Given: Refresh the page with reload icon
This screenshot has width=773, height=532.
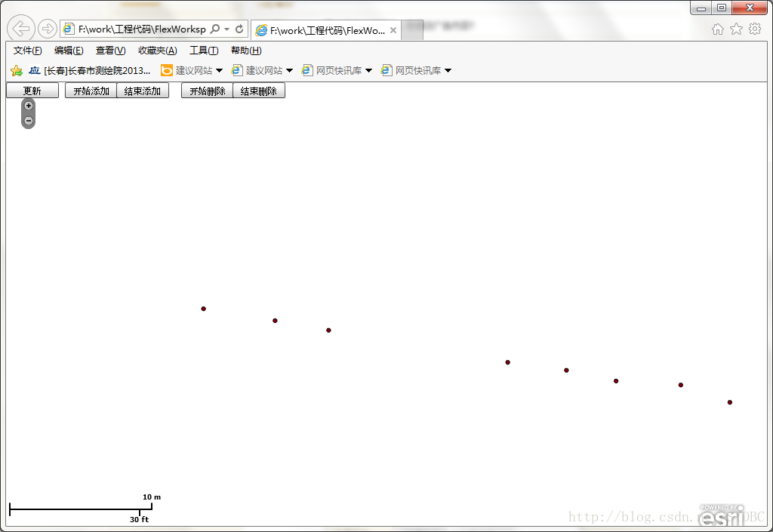Looking at the screenshot, I should pos(239,29).
